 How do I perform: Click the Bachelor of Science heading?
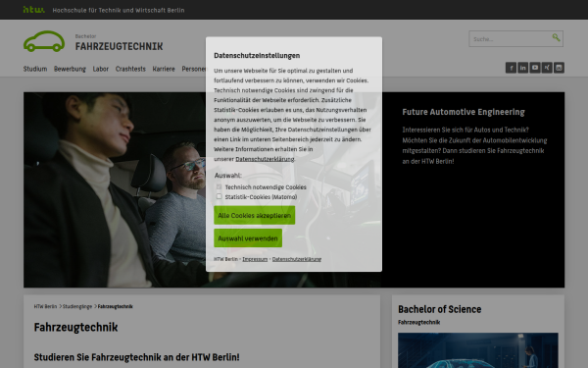439,309
